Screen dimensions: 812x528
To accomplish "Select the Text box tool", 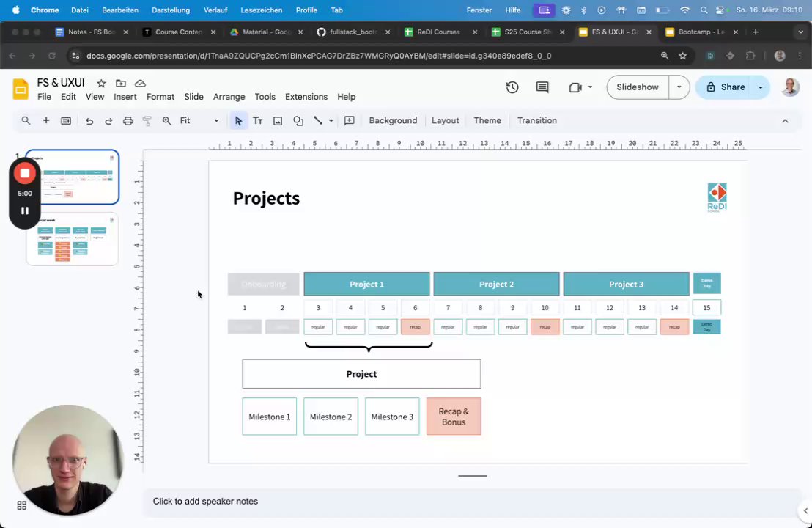I will (x=257, y=121).
